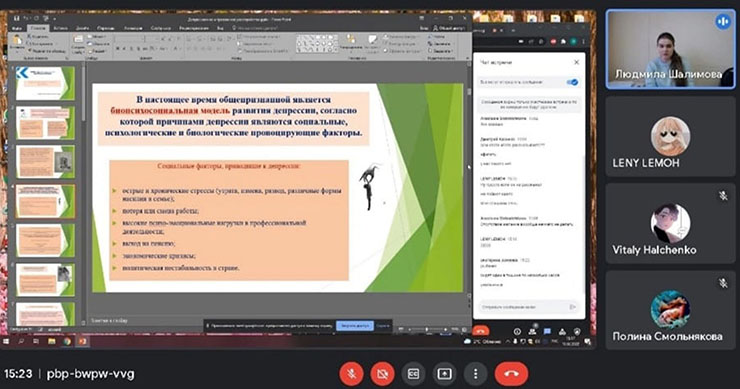
Task: Open Людмила Шалимова's video tile
Action: tap(671, 49)
